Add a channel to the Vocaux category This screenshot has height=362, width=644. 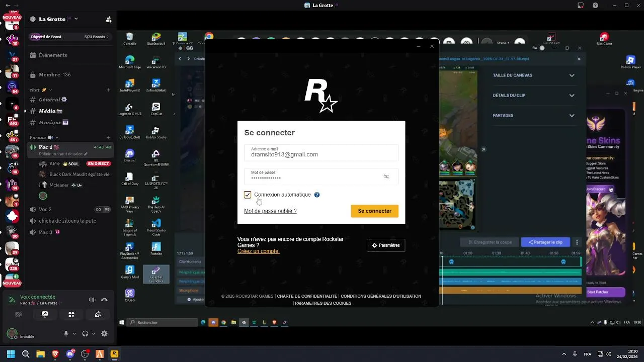click(108, 137)
